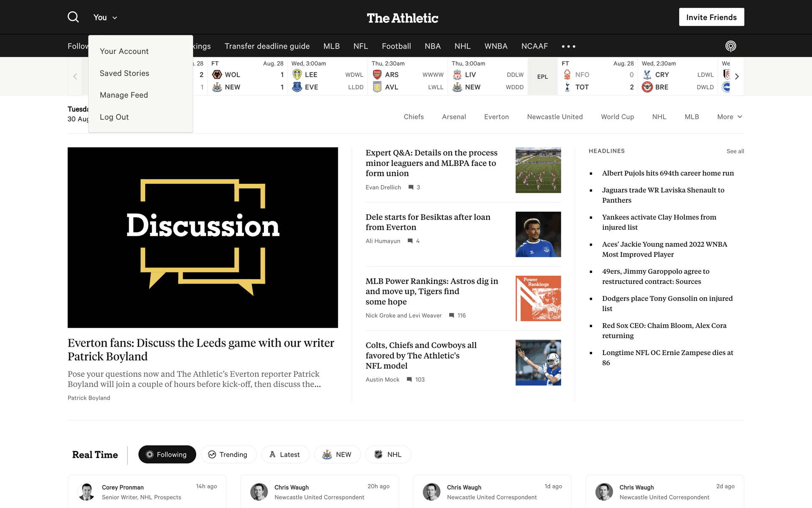
Task: Expand the More topics dropdown
Action: (x=730, y=117)
